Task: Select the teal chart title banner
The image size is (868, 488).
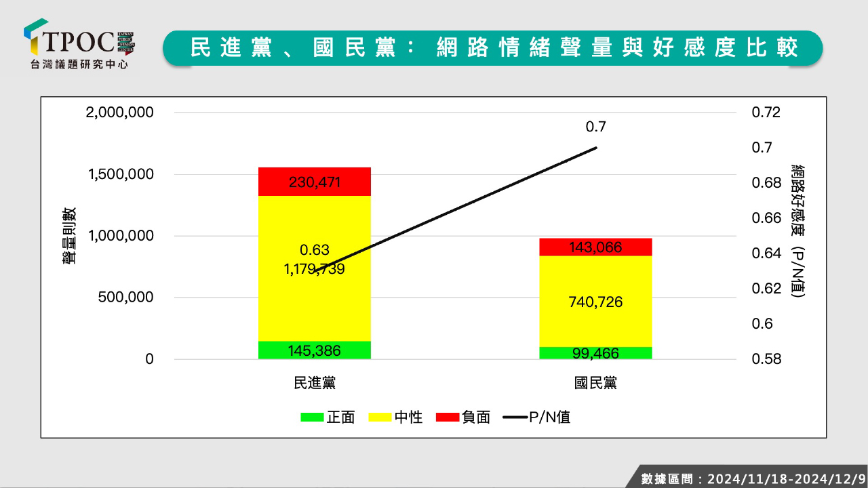Action: [492, 47]
